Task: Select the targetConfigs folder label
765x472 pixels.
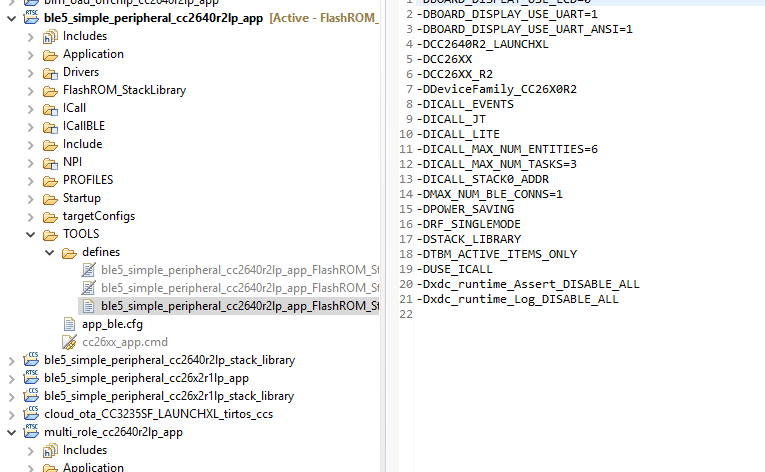Action: click(x=99, y=216)
